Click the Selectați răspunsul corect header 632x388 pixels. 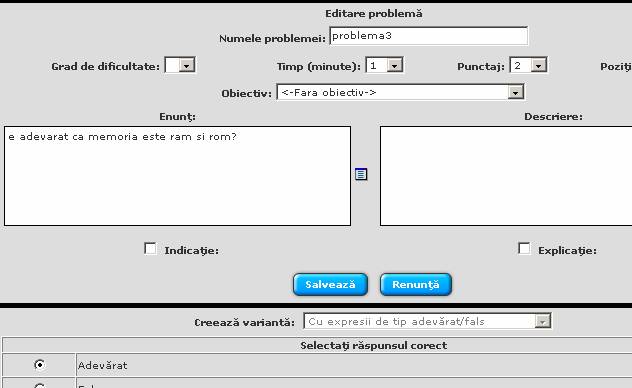(373, 346)
